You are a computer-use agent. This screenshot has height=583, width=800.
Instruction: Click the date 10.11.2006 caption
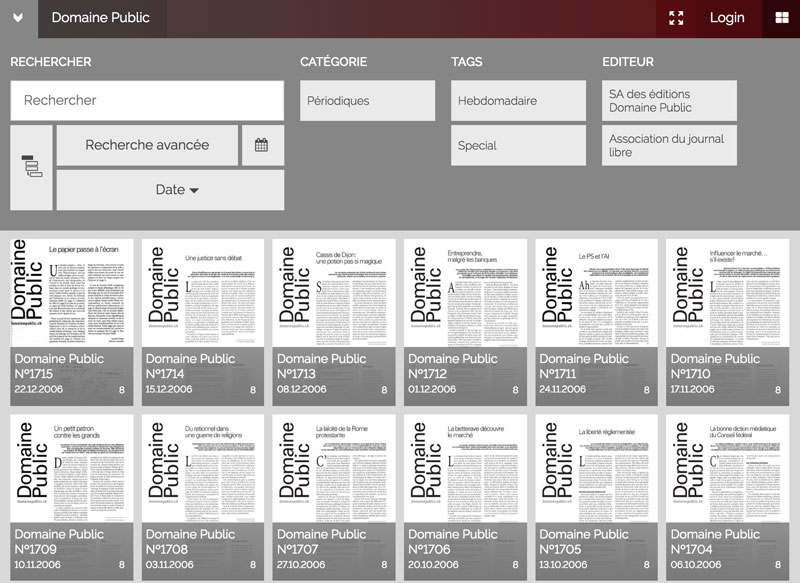(x=38, y=565)
